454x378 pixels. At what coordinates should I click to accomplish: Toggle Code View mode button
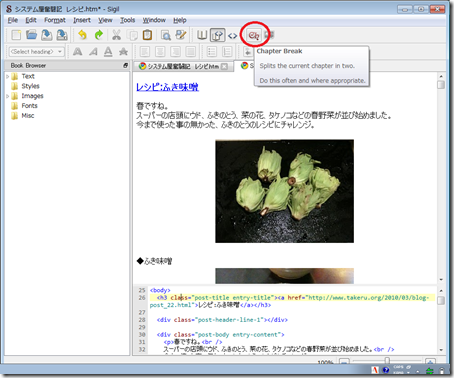click(232, 35)
